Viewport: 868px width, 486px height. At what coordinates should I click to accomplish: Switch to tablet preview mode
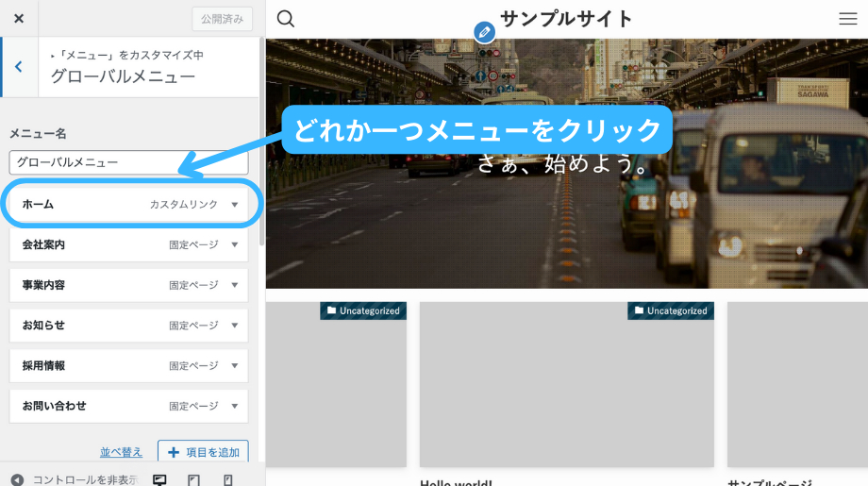tap(193, 479)
